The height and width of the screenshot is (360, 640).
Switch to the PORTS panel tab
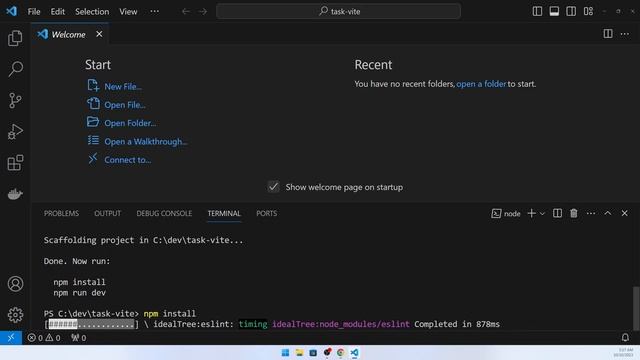[267, 213]
